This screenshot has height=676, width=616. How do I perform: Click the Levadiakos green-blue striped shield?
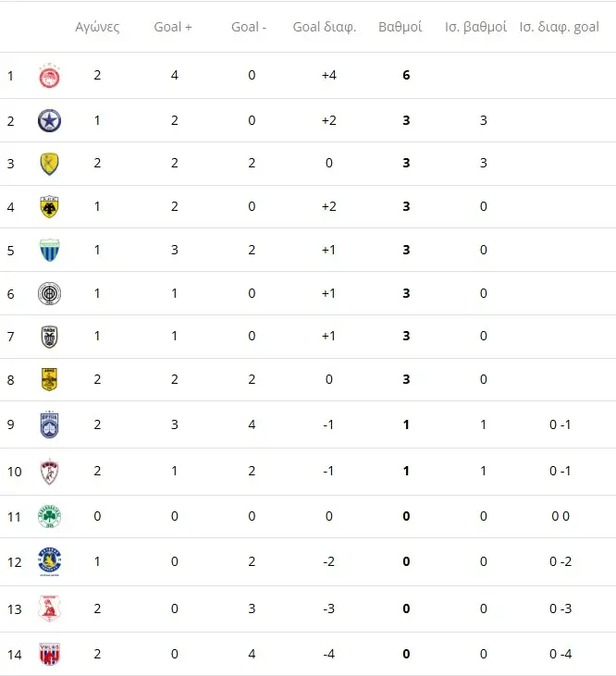[49, 250]
